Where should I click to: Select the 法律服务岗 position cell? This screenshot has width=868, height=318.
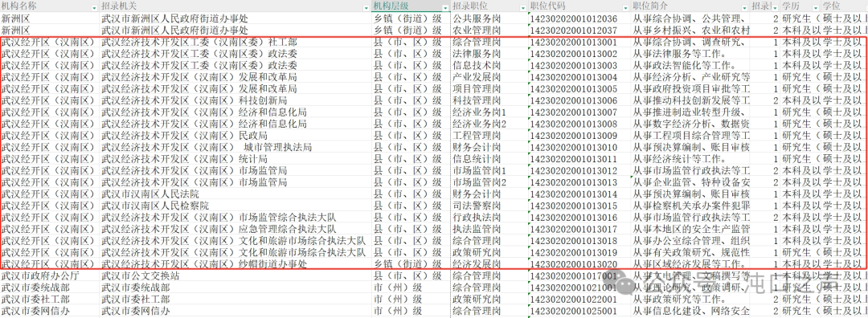tap(489, 54)
